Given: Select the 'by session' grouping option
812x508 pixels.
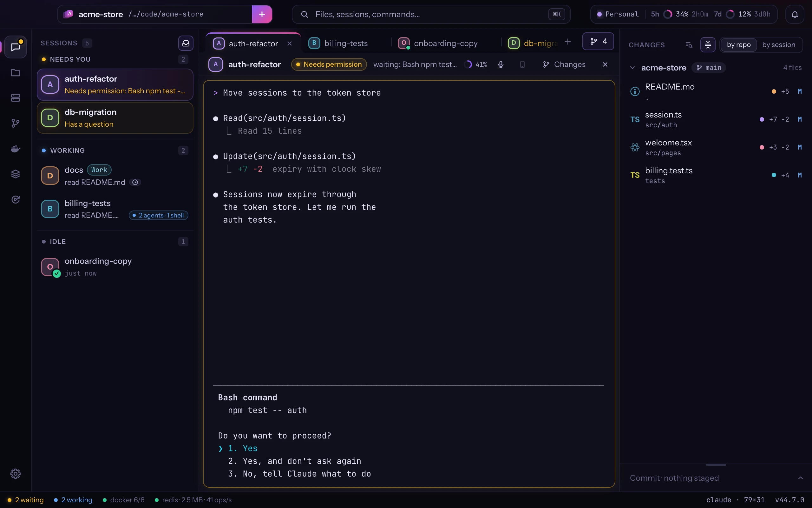Looking at the screenshot, I should (x=778, y=45).
